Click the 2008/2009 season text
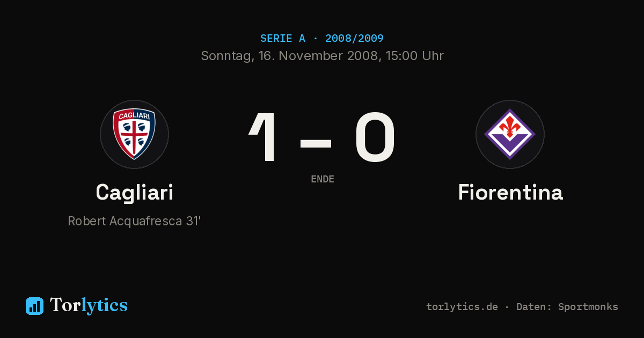The image size is (644, 338). [x=354, y=38]
